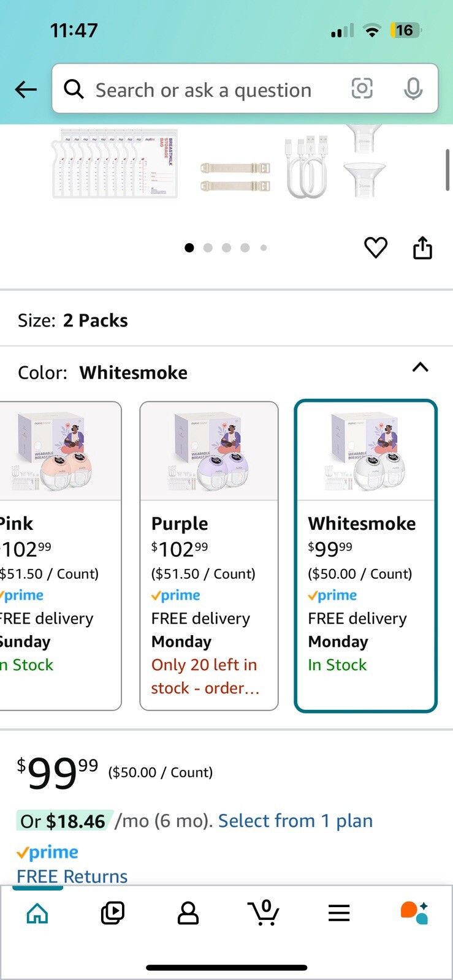Tap the microphone voice search icon
Image resolution: width=453 pixels, height=980 pixels.
pos(413,89)
